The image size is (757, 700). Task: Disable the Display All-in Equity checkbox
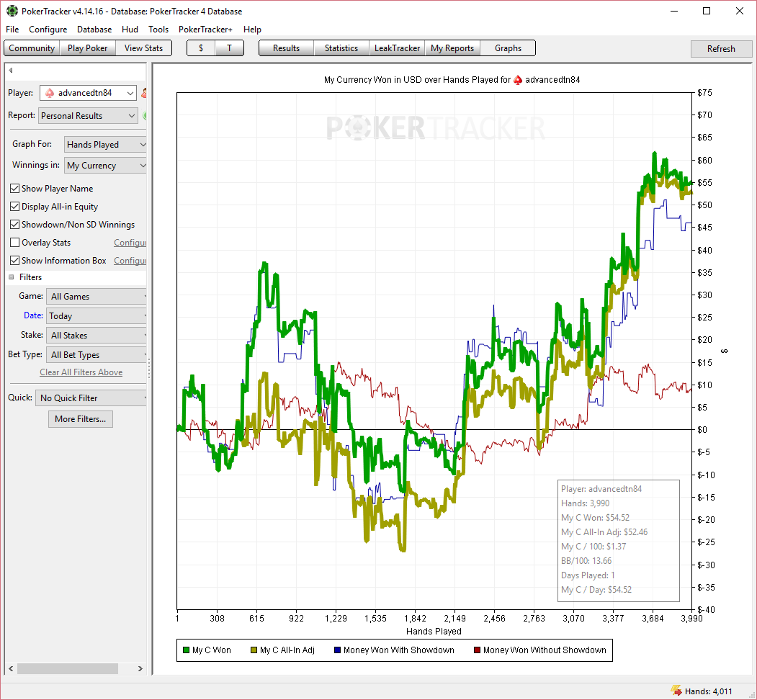tap(15, 207)
